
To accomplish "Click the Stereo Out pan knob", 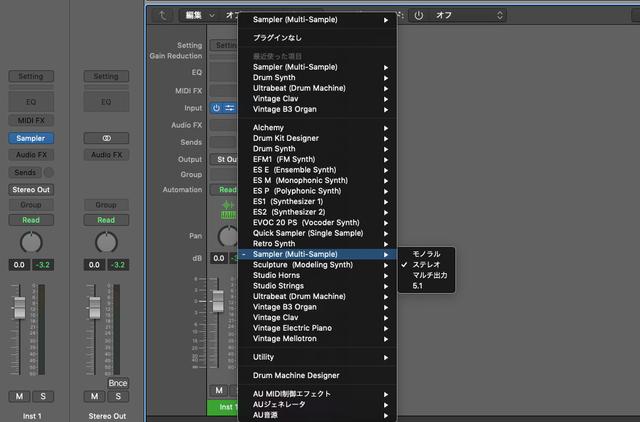I will [x=106, y=243].
